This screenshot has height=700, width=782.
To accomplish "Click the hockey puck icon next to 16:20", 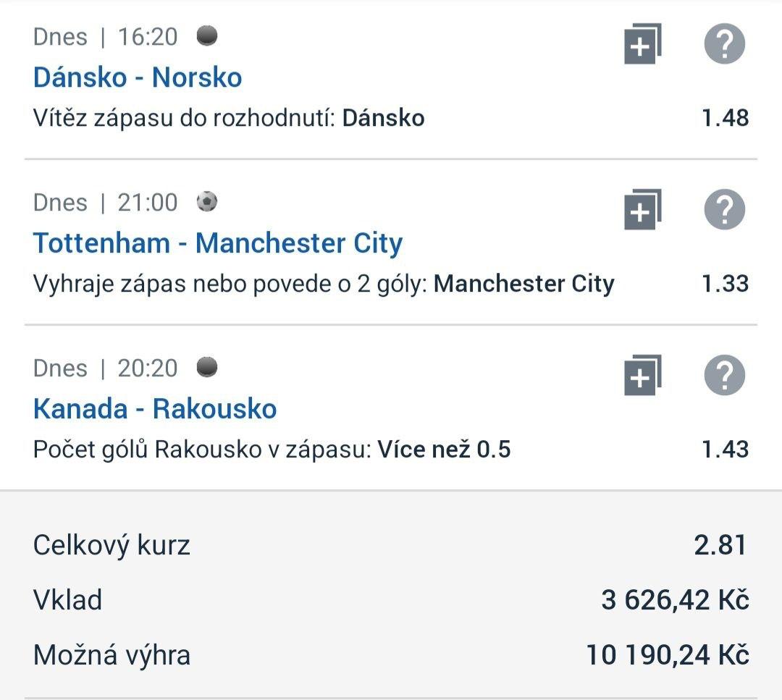I will 207,36.
